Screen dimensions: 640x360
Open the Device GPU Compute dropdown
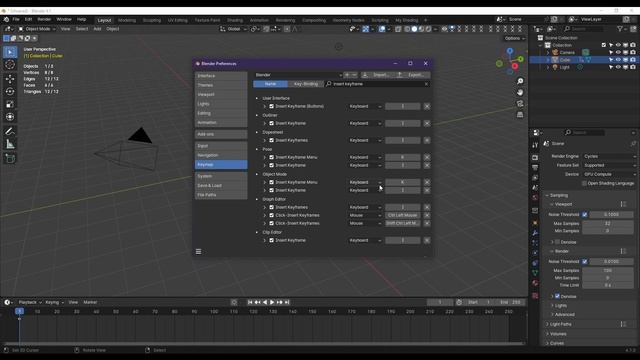[x=609, y=174]
